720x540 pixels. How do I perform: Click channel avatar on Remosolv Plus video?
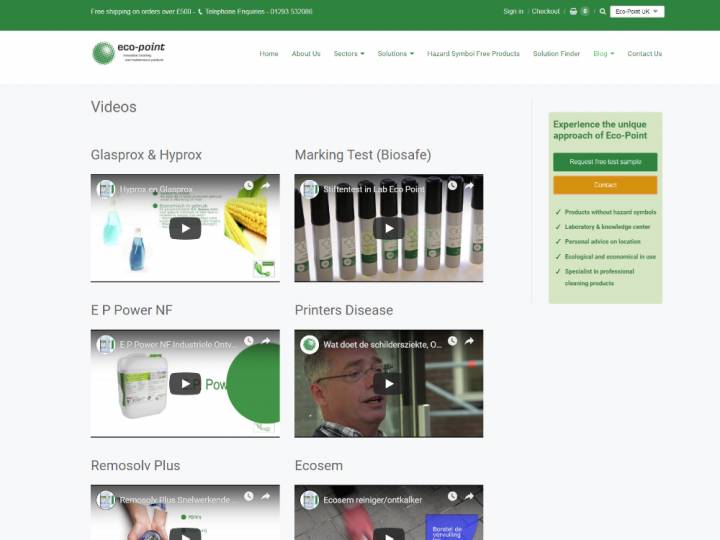pos(106,500)
